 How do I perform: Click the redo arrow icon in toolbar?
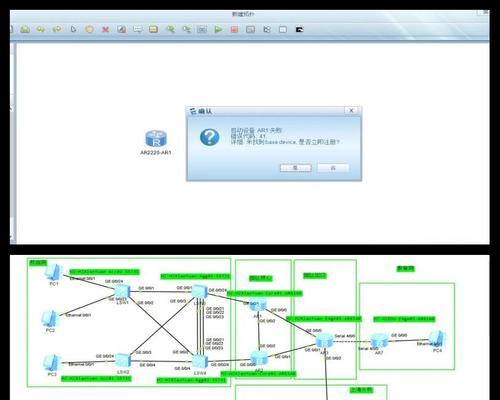pyautogui.click(x=57, y=29)
